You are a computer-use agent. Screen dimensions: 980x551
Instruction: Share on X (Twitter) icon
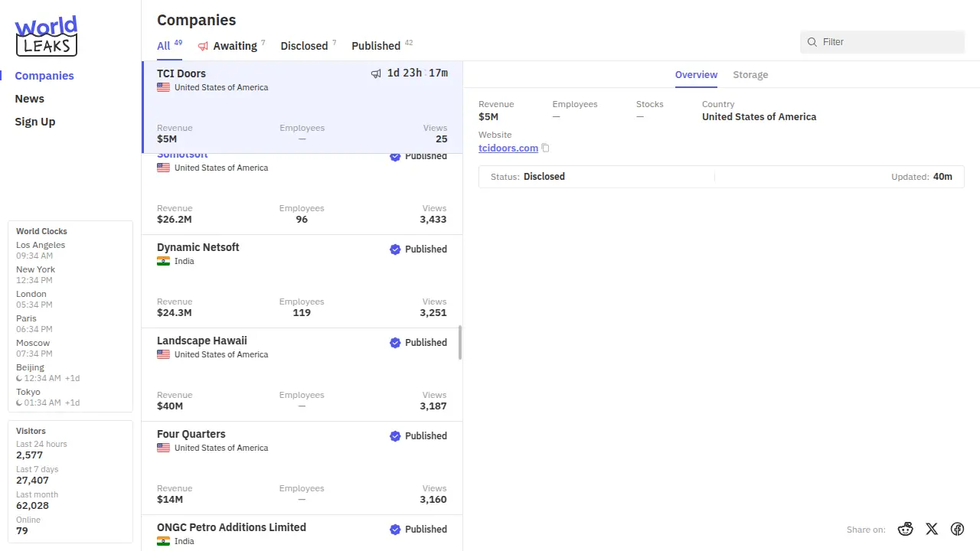[931, 529]
